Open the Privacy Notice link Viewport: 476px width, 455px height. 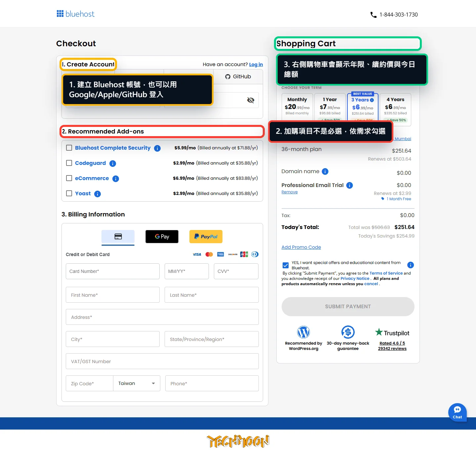click(355, 279)
